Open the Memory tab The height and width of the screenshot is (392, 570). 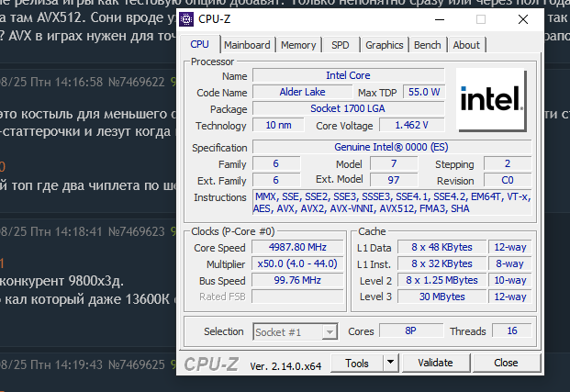tap(298, 45)
